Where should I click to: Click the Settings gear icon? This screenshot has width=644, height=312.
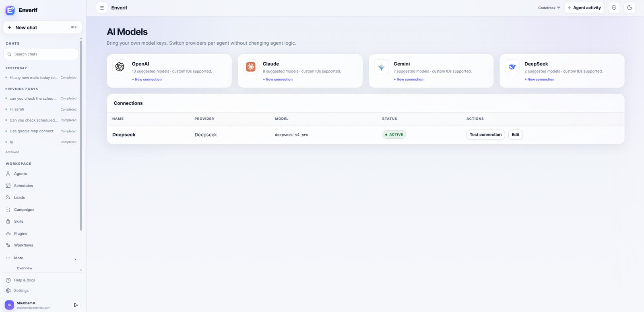8,291
